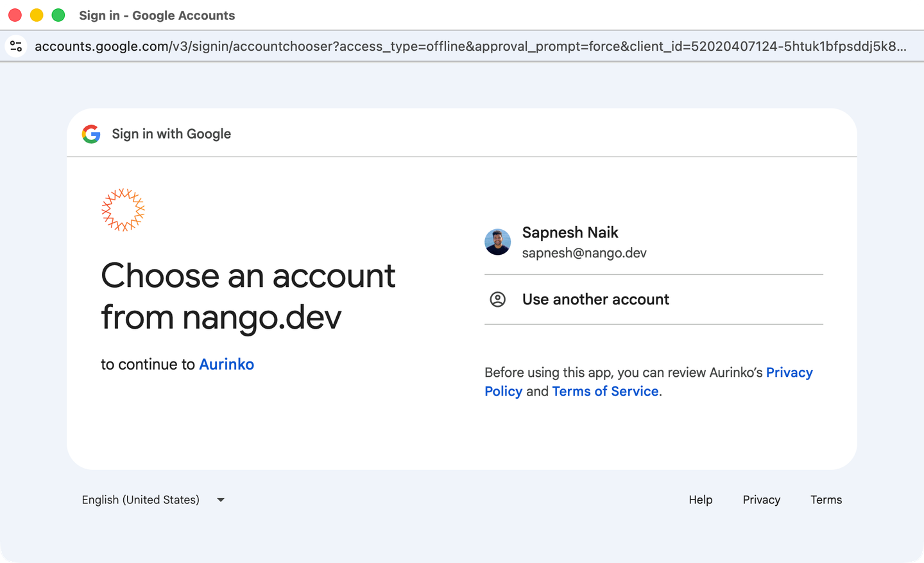924x563 pixels.
Task: Click the accounts.google.com URL address field
Action: (x=470, y=46)
